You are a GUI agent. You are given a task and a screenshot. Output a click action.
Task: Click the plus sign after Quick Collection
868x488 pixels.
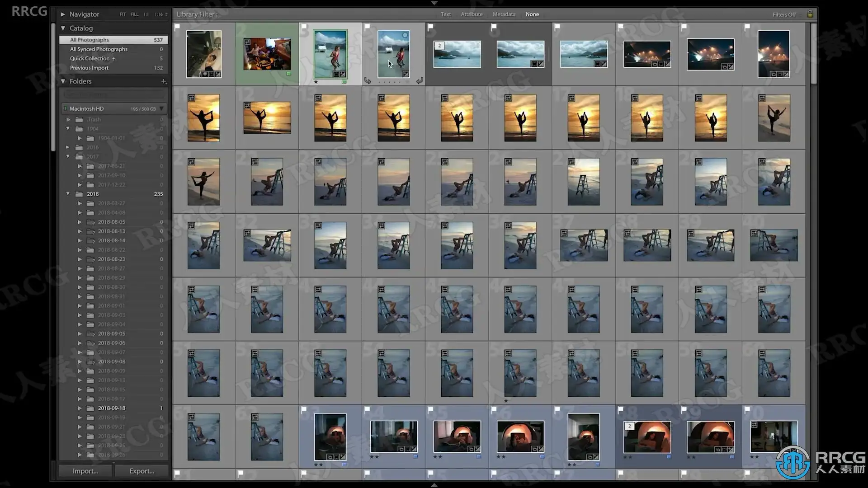coord(113,59)
